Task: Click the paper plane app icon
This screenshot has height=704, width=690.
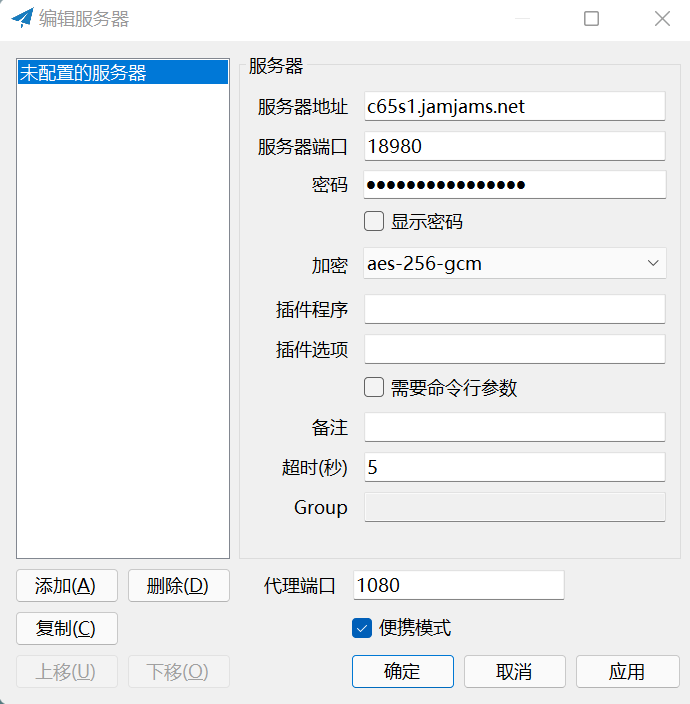Action: tap(22, 18)
